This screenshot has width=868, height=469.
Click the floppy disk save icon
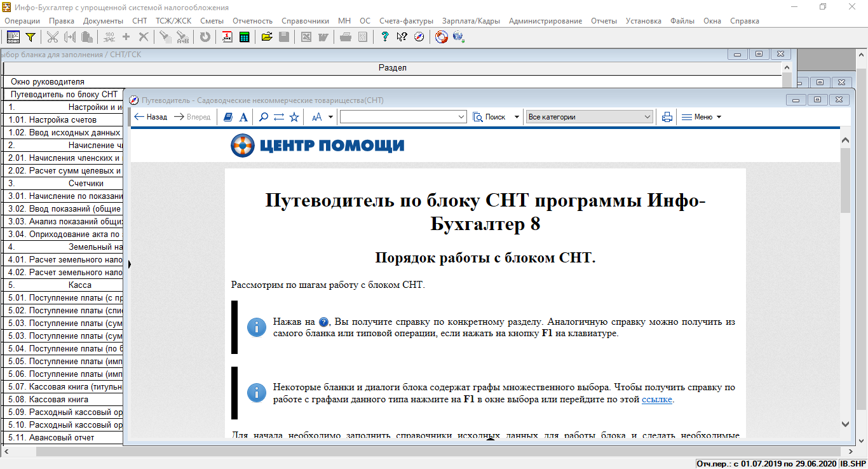click(x=284, y=37)
